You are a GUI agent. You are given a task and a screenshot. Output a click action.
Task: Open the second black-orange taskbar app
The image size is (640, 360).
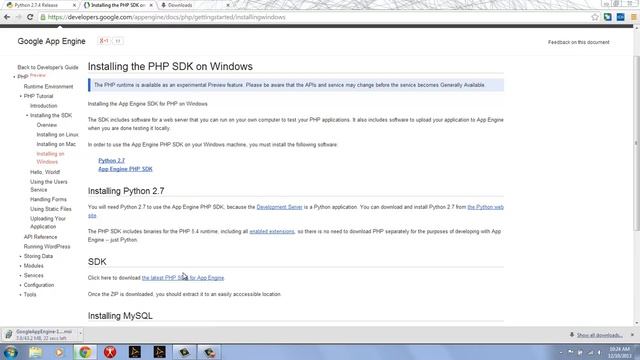(x=160, y=352)
